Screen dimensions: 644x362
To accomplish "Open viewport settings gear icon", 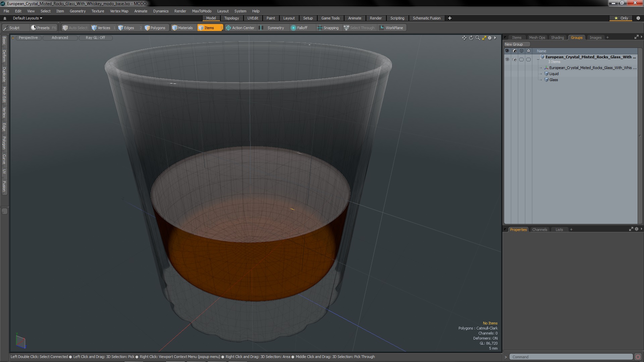I will [x=490, y=38].
